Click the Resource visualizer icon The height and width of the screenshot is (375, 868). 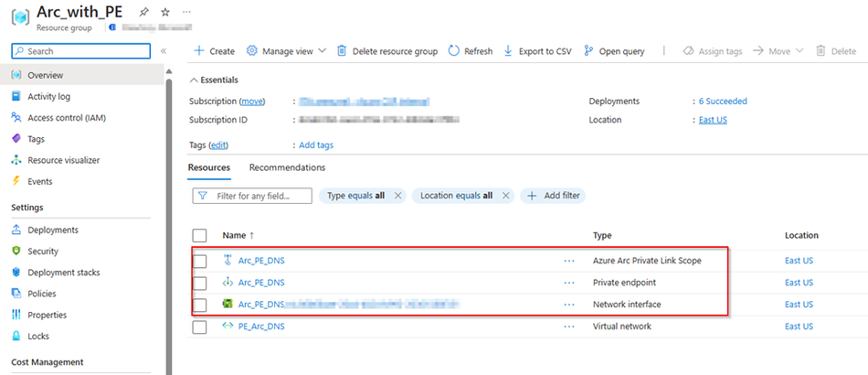(16, 160)
